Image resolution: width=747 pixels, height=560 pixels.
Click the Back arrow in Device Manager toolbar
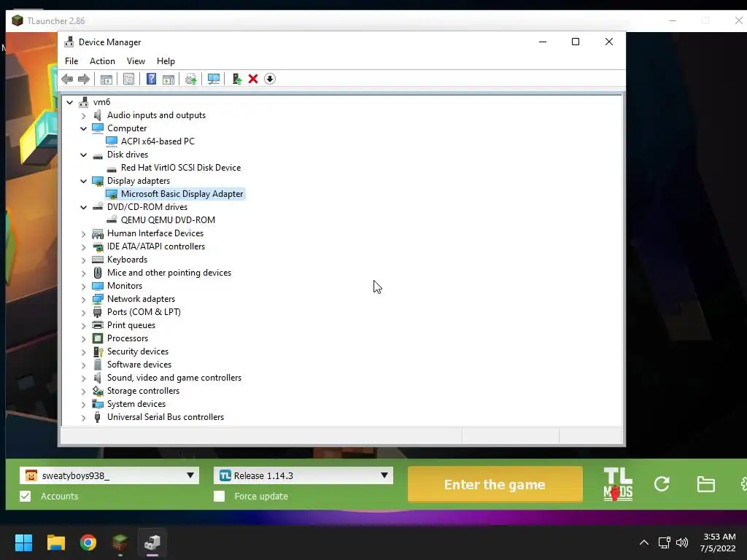pyautogui.click(x=67, y=79)
